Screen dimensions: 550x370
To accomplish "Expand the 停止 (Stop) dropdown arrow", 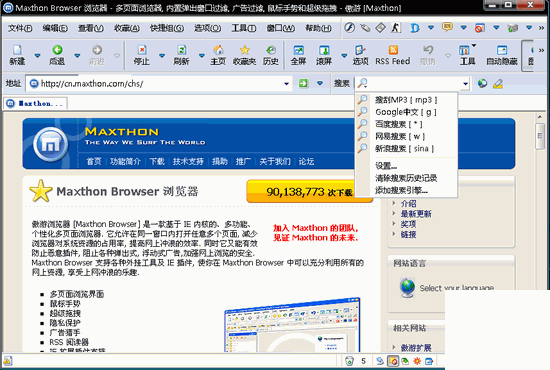I will click(162, 55).
